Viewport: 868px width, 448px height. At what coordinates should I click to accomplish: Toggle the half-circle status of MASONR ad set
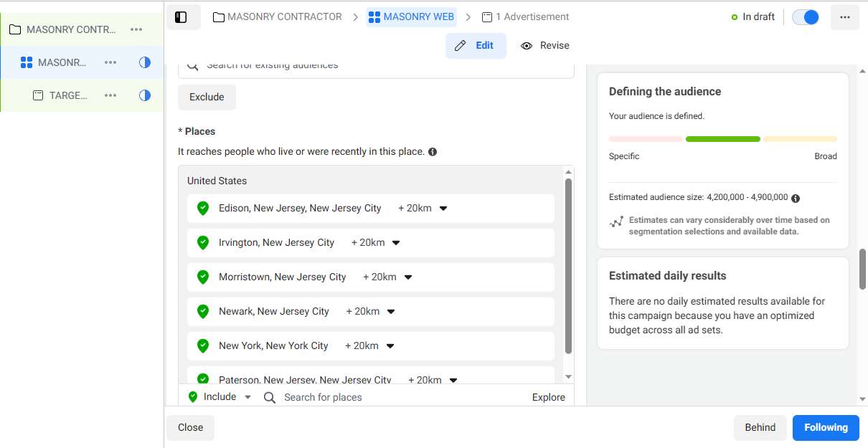click(x=145, y=62)
